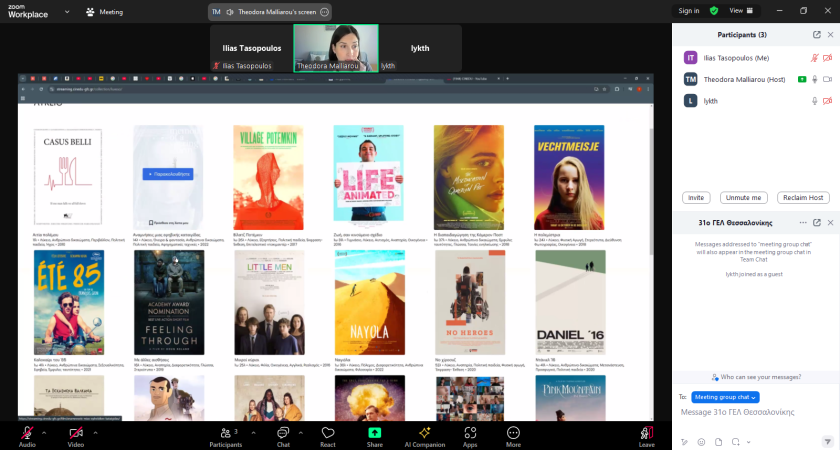Toggle the Video camera button
840x450 pixels.
(76, 436)
